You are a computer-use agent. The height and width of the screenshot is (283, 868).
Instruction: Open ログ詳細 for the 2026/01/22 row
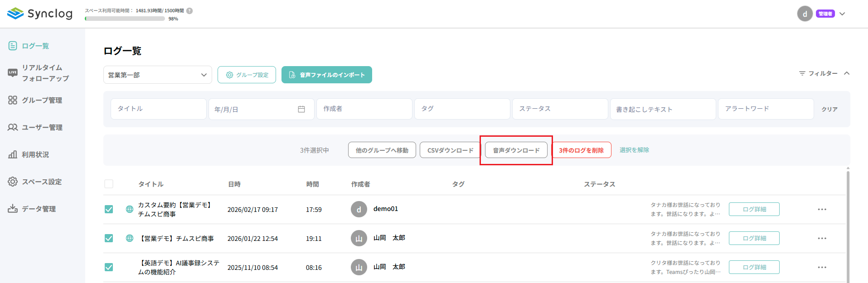click(x=754, y=238)
